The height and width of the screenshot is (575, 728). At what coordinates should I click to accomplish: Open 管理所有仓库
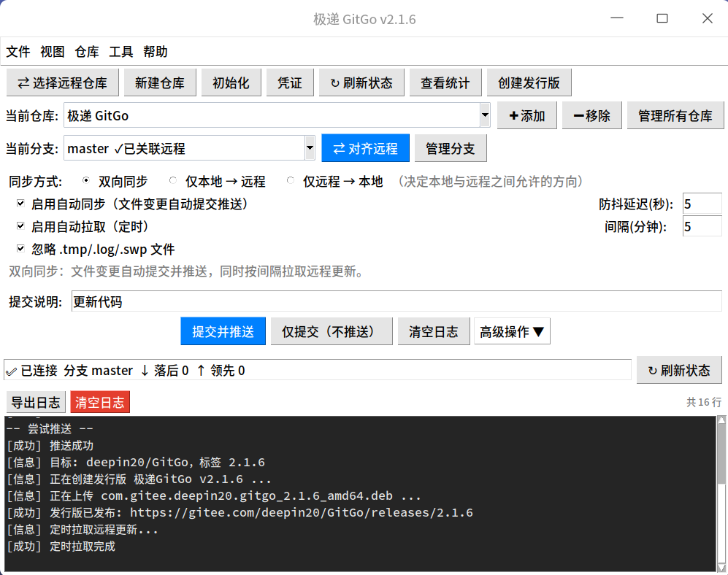675,115
